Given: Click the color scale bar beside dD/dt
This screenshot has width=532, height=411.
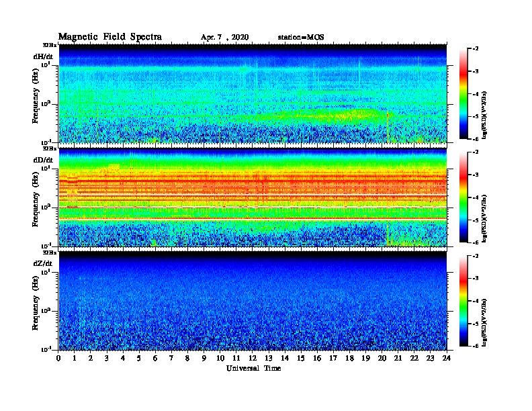Looking at the screenshot, I should click(463, 197).
